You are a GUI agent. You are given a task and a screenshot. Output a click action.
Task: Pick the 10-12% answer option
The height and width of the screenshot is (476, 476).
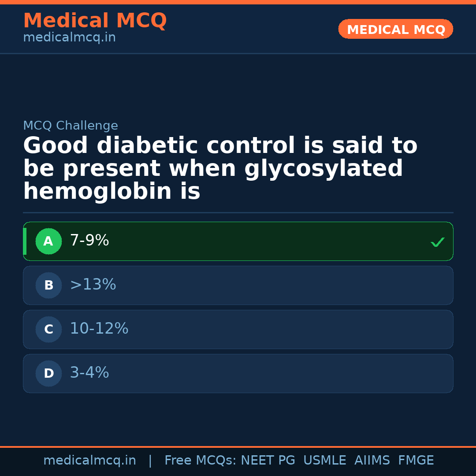(99, 329)
